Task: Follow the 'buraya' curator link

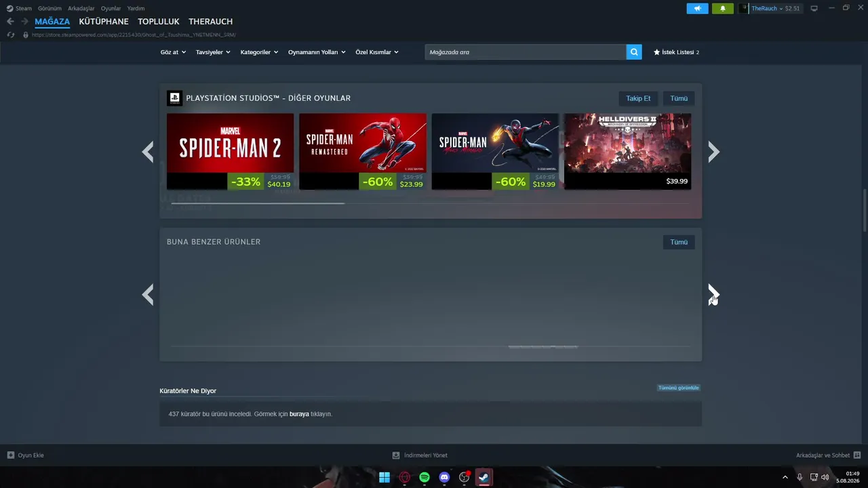Action: 299,414
